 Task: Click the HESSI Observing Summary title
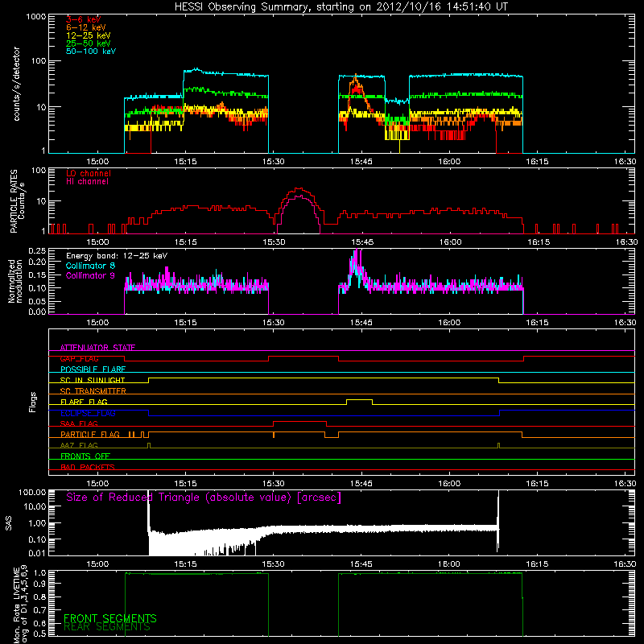(341, 7)
